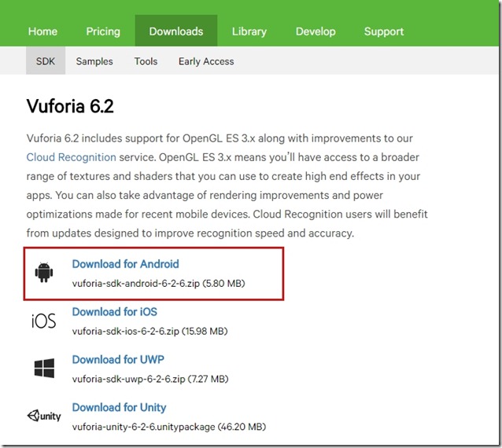Open the Library menu item
Viewport: 502px width, 448px height.
coord(249,31)
